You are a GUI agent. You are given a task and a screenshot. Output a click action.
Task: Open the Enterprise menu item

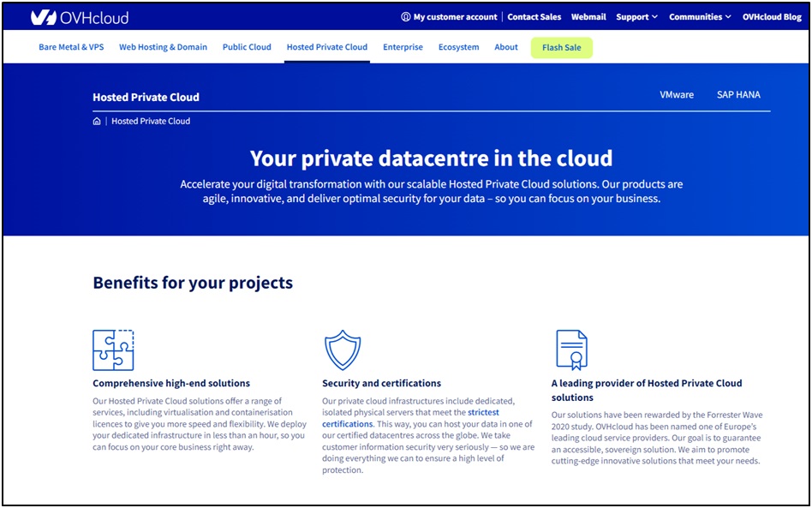(x=403, y=47)
